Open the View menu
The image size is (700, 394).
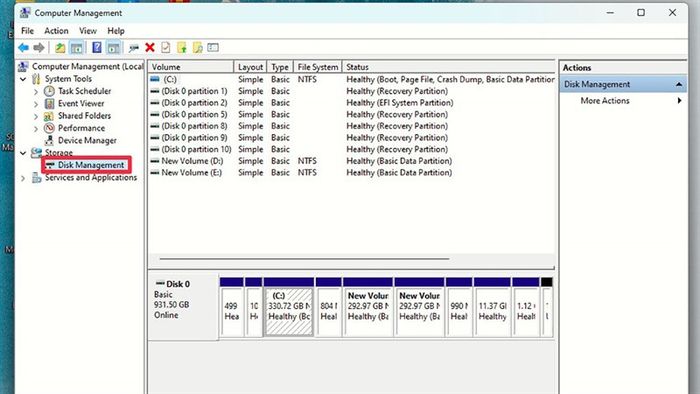coord(88,31)
